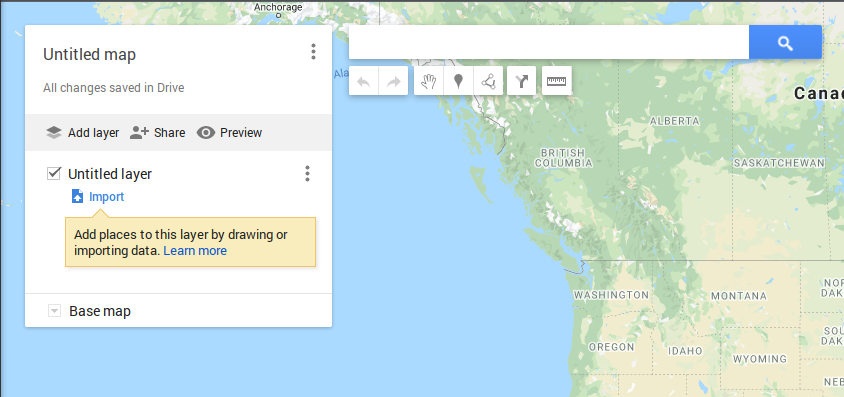Click the Import link
The height and width of the screenshot is (397, 844).
(x=98, y=197)
